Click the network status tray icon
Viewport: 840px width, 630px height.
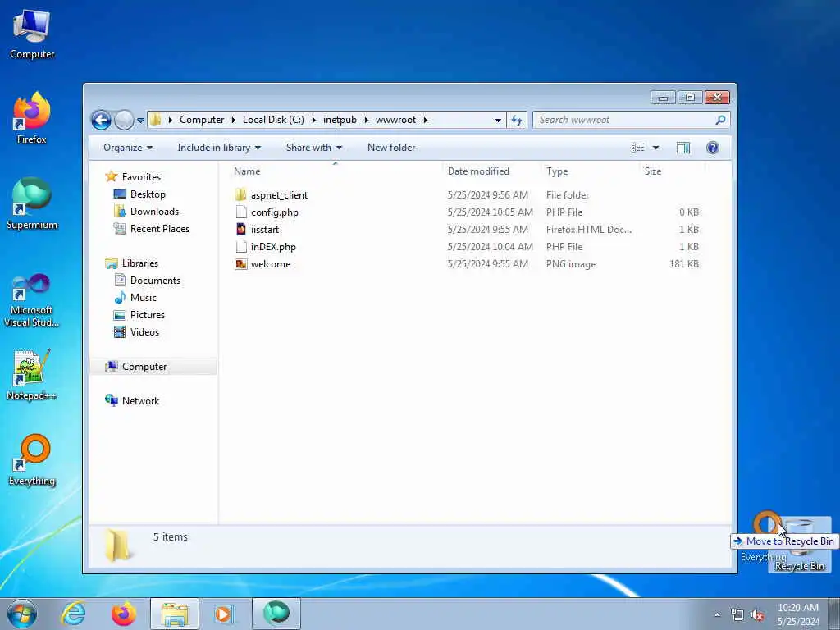click(x=737, y=615)
